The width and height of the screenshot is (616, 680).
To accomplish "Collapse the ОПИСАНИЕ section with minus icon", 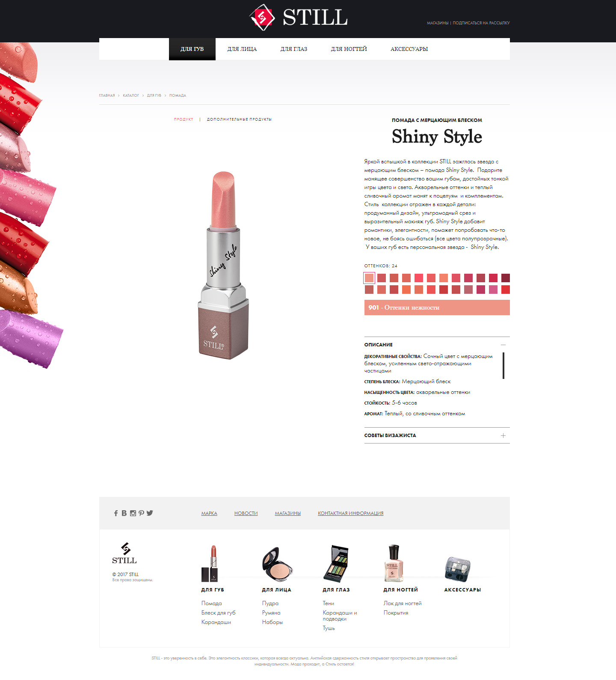I will 503,345.
